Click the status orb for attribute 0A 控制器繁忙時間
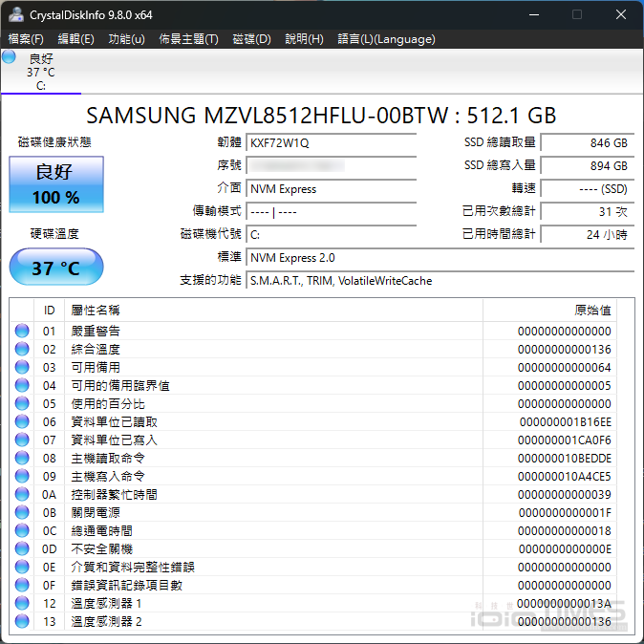Image resolution: width=644 pixels, height=644 pixels. pyautogui.click(x=22, y=494)
